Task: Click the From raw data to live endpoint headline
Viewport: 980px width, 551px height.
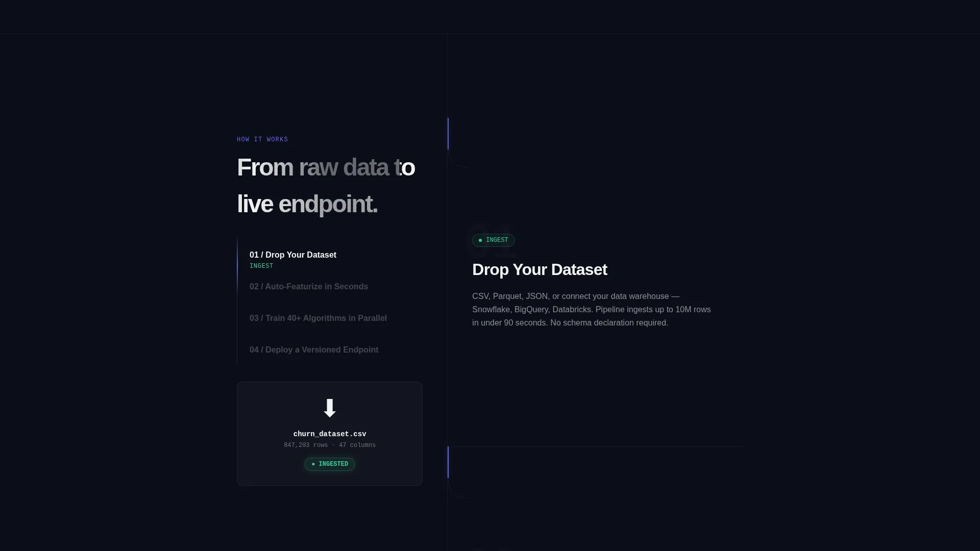Action: (326, 186)
